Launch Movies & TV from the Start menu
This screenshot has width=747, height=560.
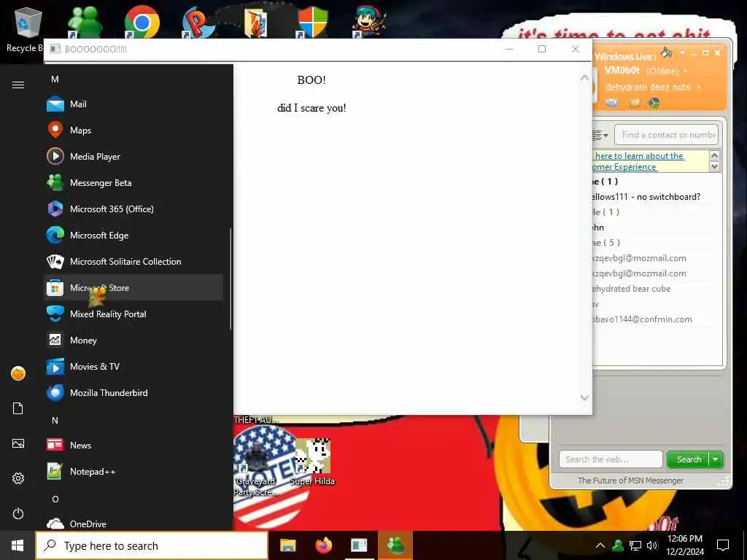(133, 366)
